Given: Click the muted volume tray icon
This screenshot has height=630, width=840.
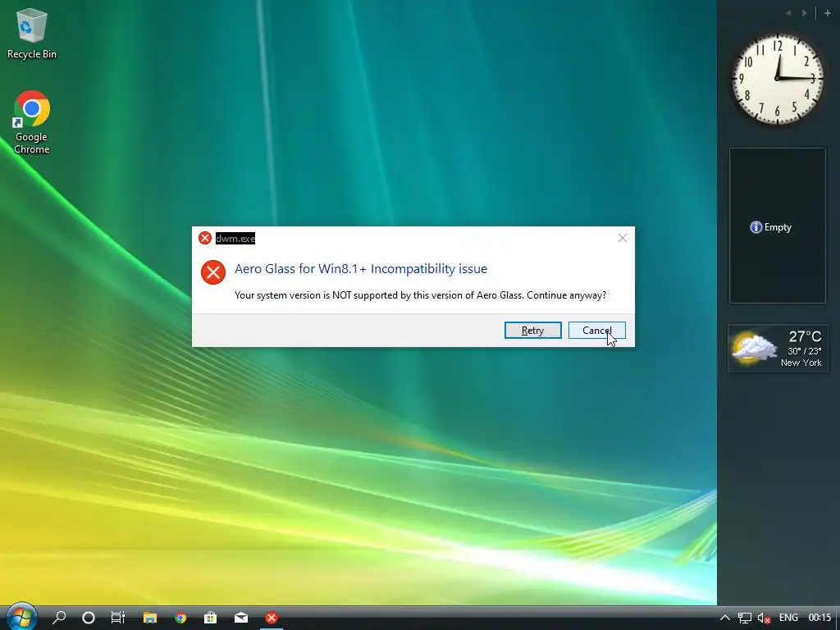Looking at the screenshot, I should [764, 618].
